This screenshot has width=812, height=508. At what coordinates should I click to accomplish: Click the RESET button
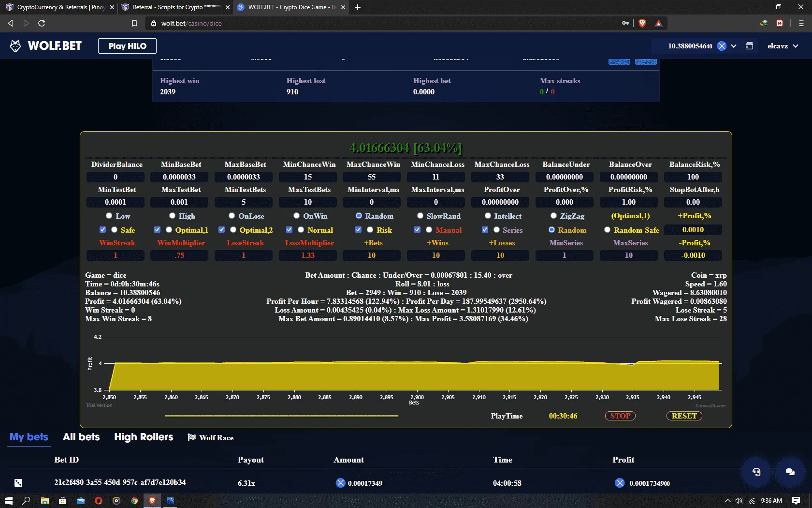pyautogui.click(x=684, y=416)
